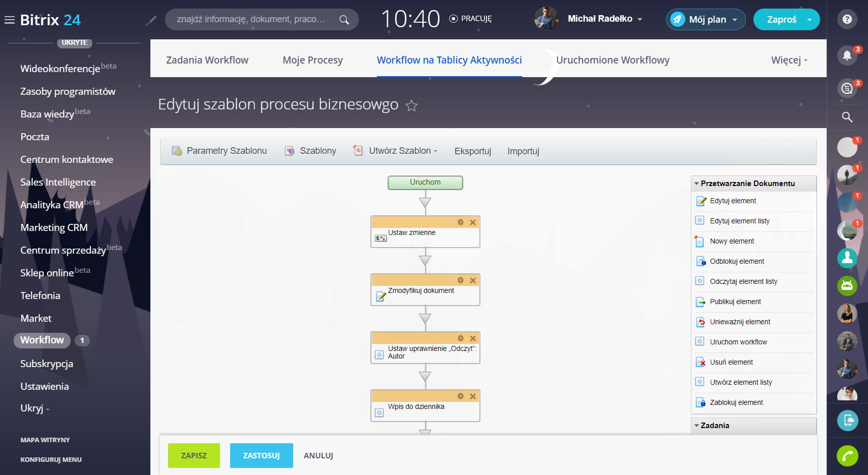
Task: Click the green phone call icon
Action: (847, 456)
